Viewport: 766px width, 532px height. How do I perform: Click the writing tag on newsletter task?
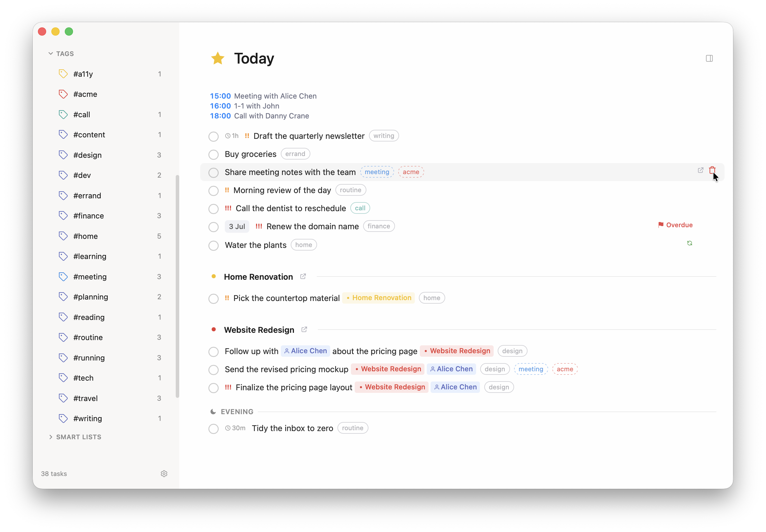(x=384, y=136)
